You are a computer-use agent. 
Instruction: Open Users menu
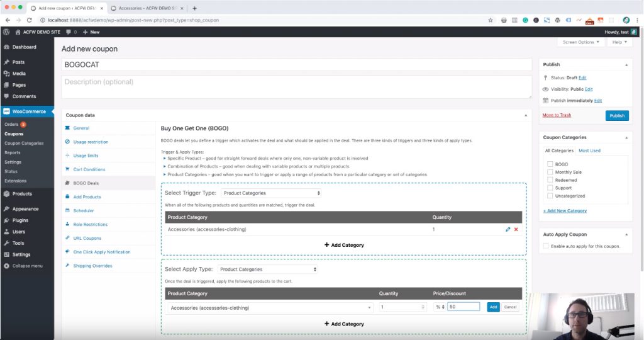click(x=18, y=232)
